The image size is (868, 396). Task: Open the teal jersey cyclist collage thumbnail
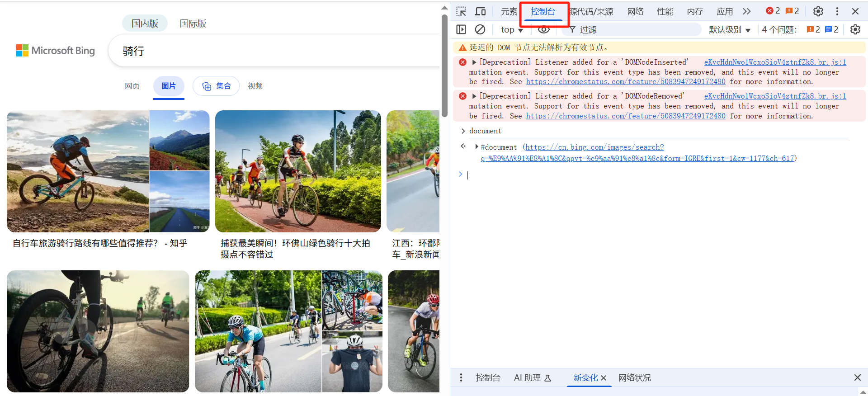pyautogui.click(x=288, y=331)
